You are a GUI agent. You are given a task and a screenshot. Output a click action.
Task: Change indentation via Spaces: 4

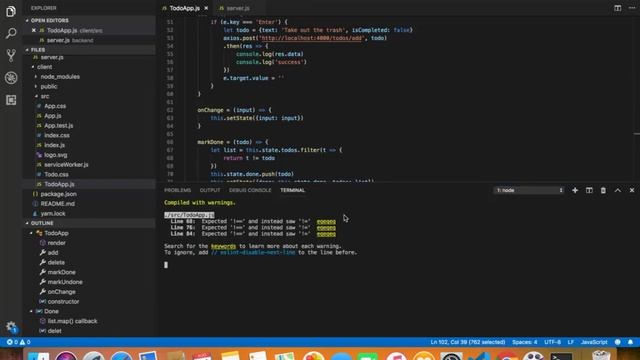tap(524, 342)
